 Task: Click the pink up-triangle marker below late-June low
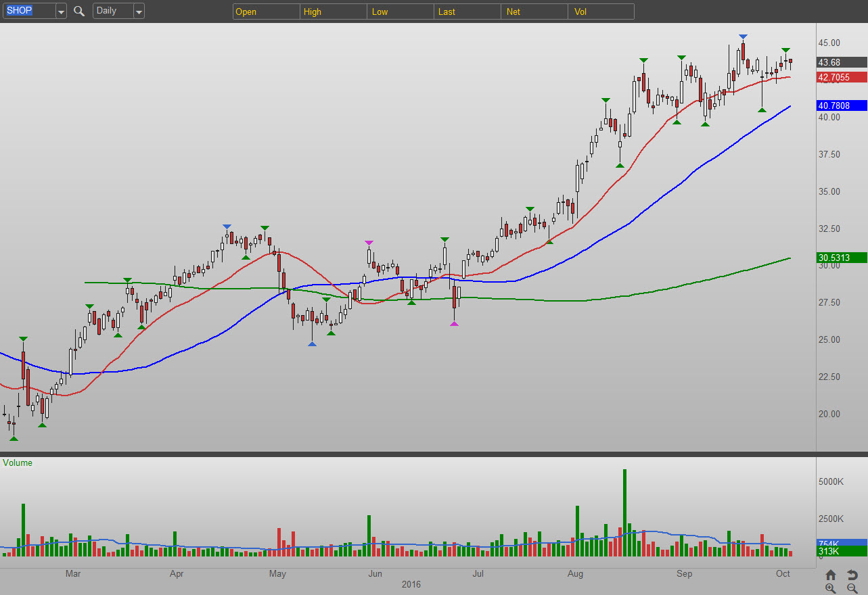(x=454, y=324)
